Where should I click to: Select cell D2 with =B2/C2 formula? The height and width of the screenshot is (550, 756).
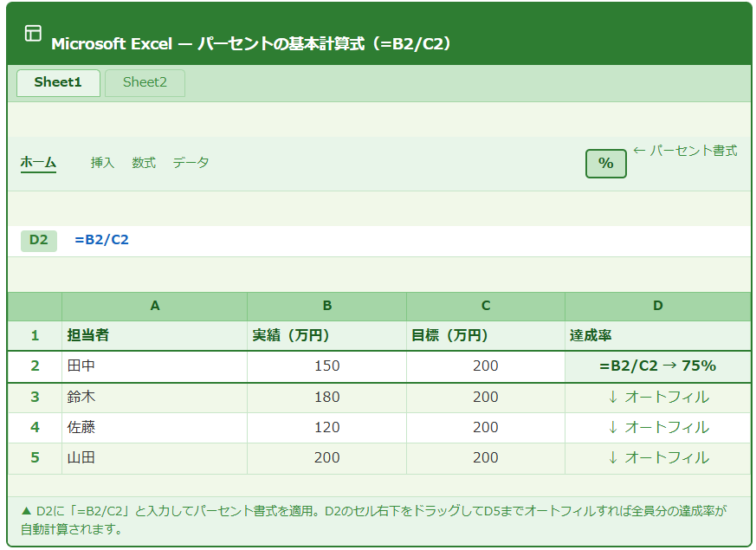[657, 366]
